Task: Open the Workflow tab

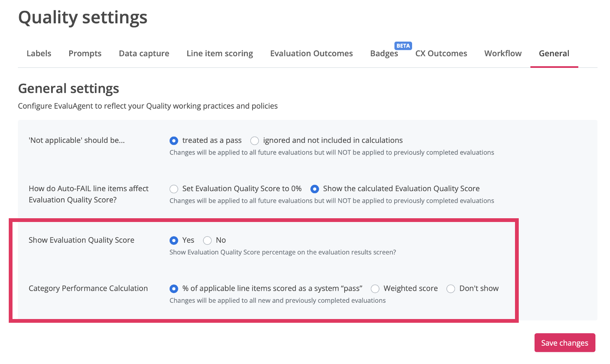Action: pyautogui.click(x=502, y=53)
